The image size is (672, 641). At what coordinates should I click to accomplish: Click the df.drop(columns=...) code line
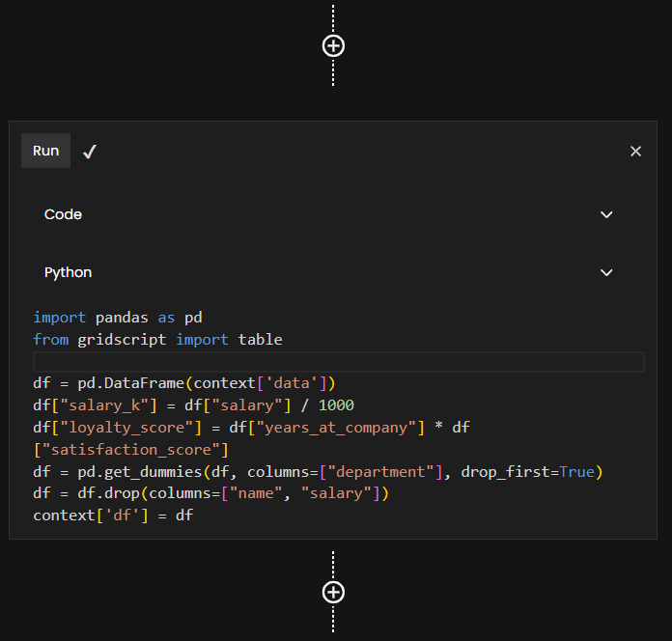(210, 493)
